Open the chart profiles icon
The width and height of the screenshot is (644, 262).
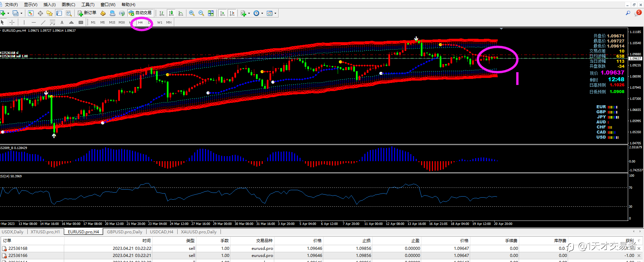(15, 13)
